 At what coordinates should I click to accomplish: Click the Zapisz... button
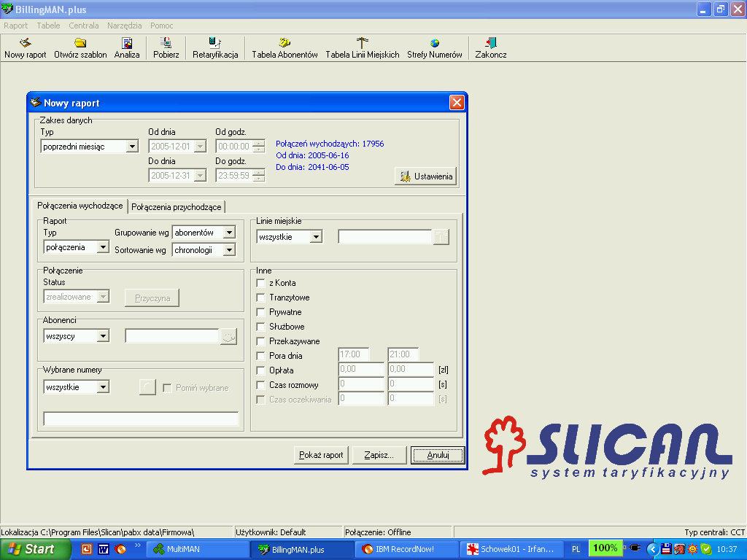379,455
